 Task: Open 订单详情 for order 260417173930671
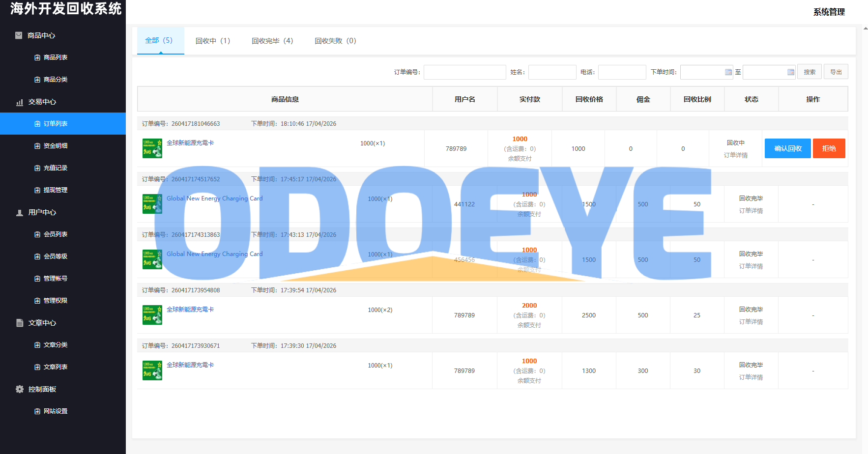[751, 377]
